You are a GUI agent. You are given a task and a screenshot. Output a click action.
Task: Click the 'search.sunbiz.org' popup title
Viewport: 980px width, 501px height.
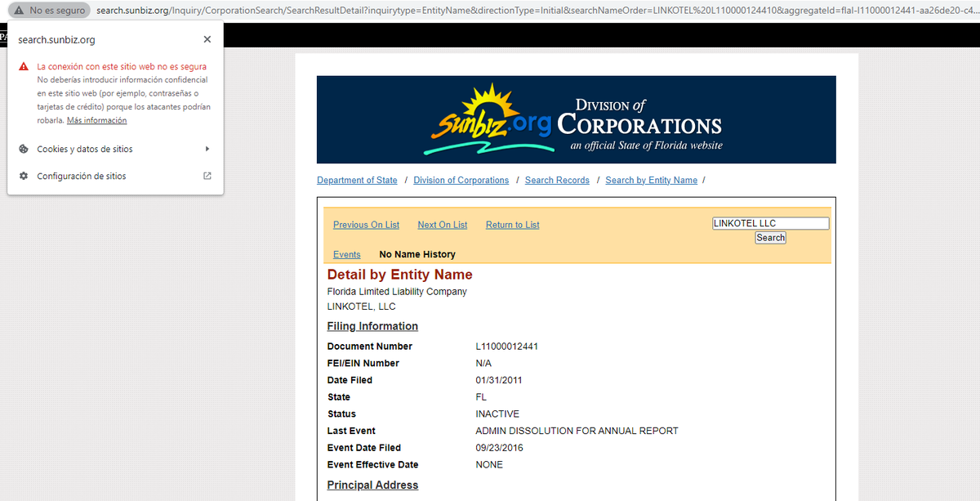point(56,39)
